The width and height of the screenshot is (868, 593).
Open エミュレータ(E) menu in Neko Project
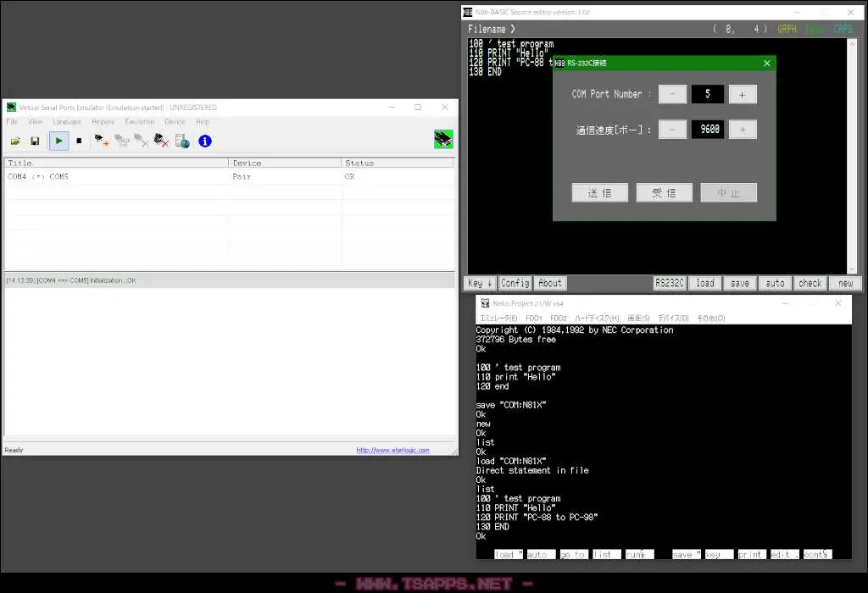tap(498, 318)
